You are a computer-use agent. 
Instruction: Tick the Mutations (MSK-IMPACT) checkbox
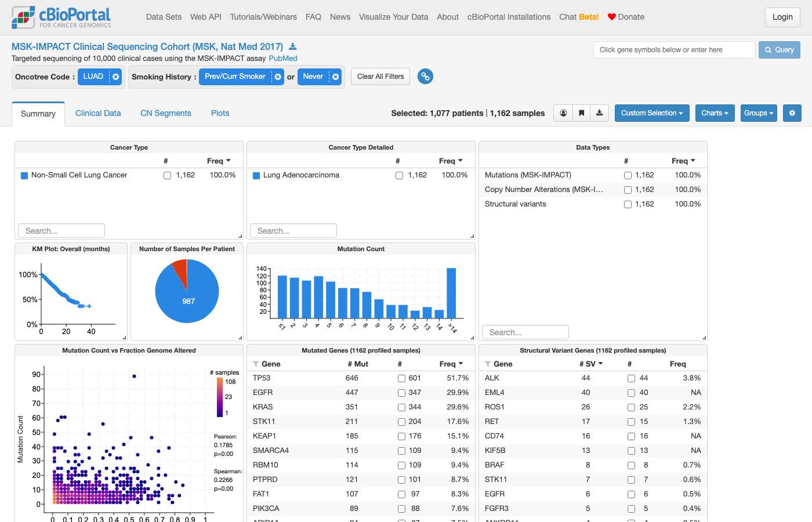[x=628, y=175]
